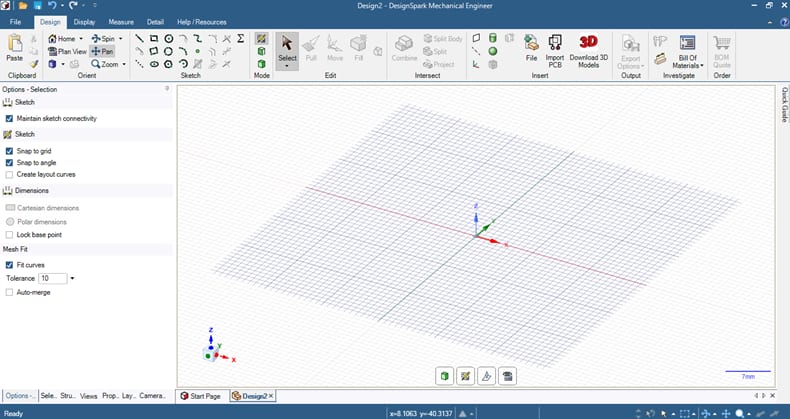Image resolution: width=790 pixels, height=419 pixels.
Task: Click the Home view button
Action: (62, 39)
